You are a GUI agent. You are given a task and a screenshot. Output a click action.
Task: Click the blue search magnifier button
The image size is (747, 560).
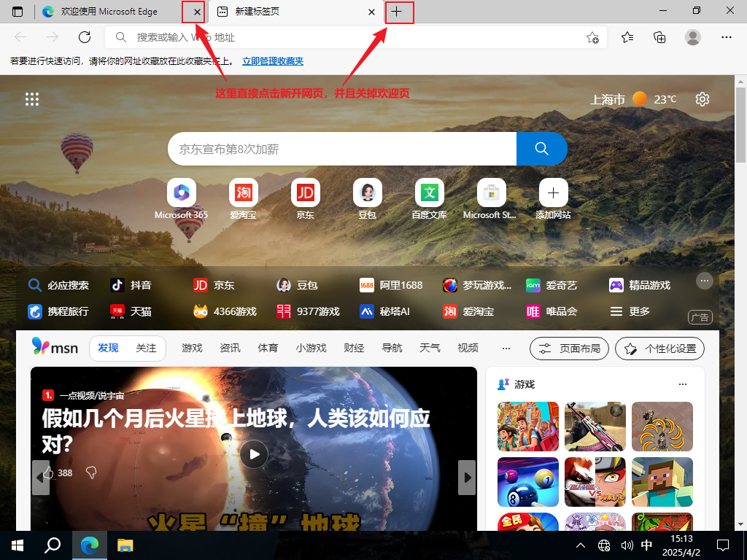click(542, 149)
